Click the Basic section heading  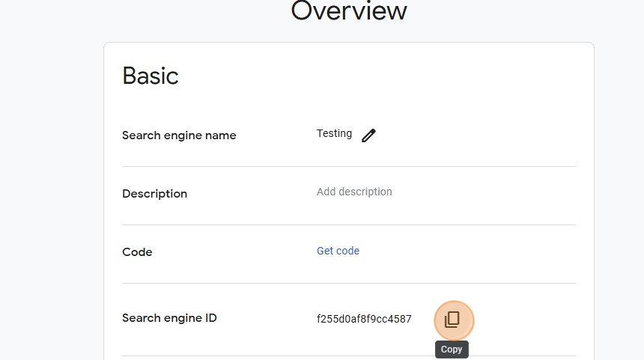(x=151, y=76)
